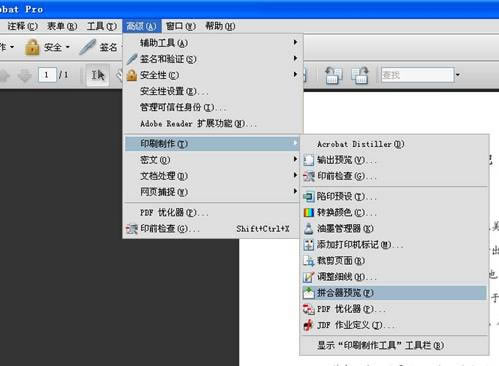Open the 帮助 menu

pos(220,26)
